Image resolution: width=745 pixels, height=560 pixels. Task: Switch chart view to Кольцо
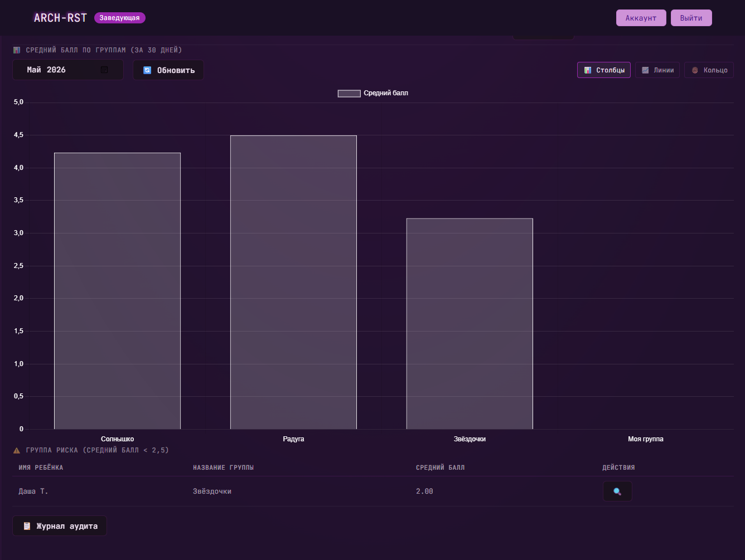click(x=709, y=70)
